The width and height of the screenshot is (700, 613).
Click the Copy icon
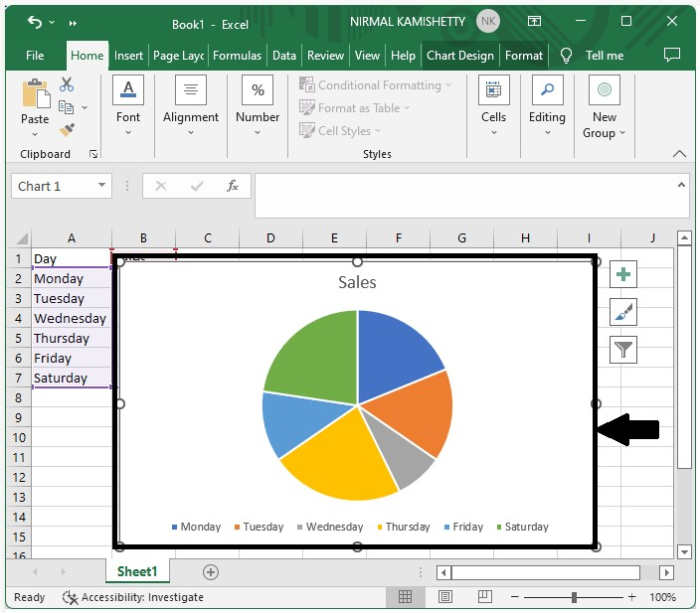pos(67,107)
